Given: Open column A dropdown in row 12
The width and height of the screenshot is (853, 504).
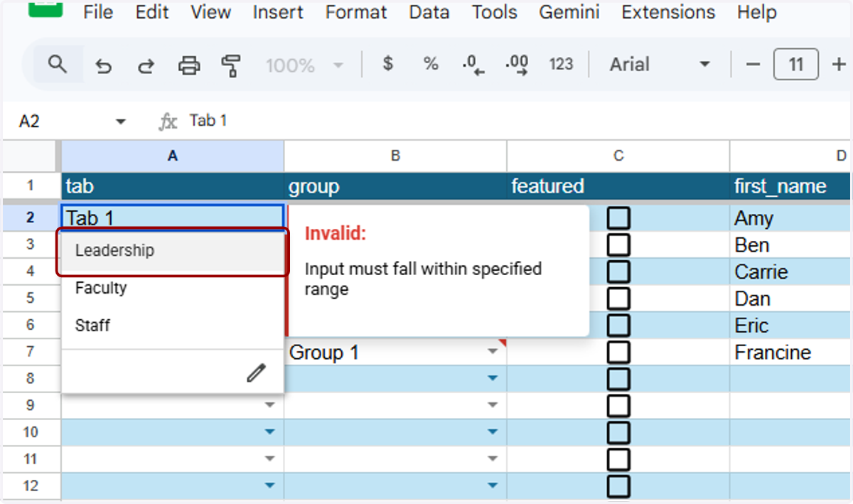Looking at the screenshot, I should click(269, 486).
